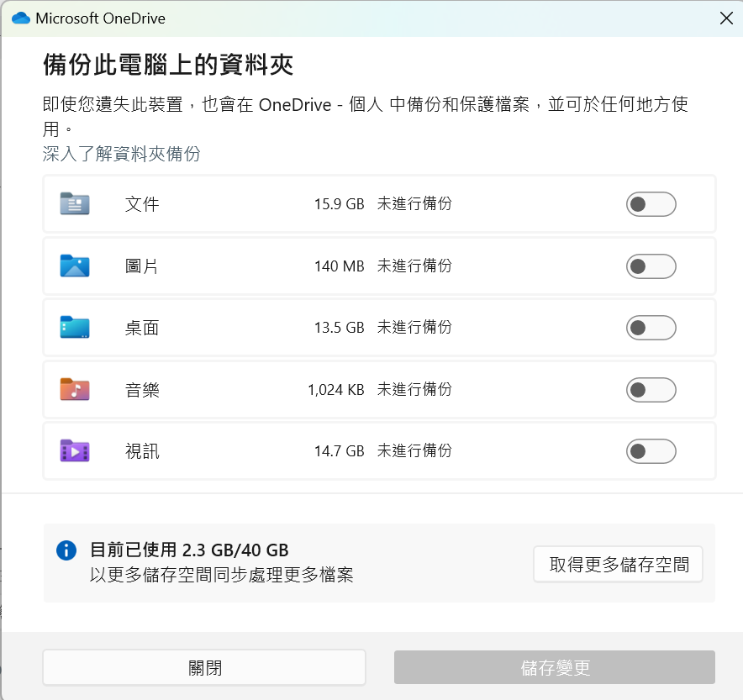Click the OneDrive cloud icon in title bar

[21, 18]
